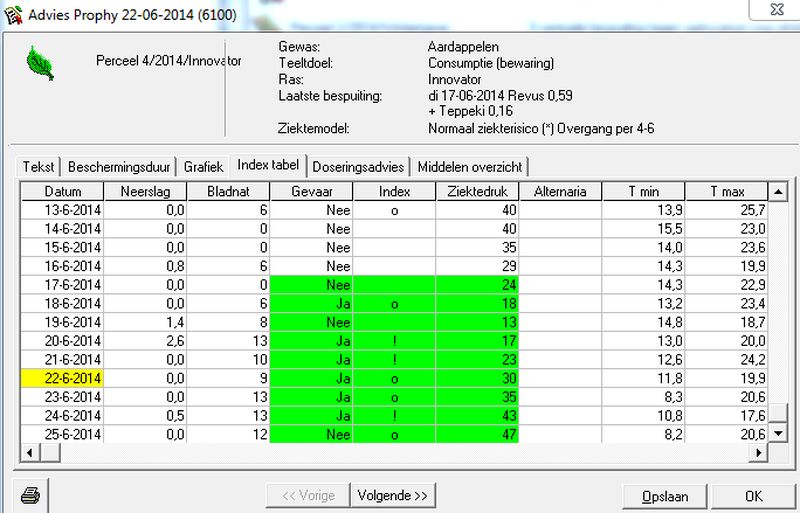Viewport: 800px width, 513px height.
Task: Click the Opslaan button
Action: click(x=665, y=497)
